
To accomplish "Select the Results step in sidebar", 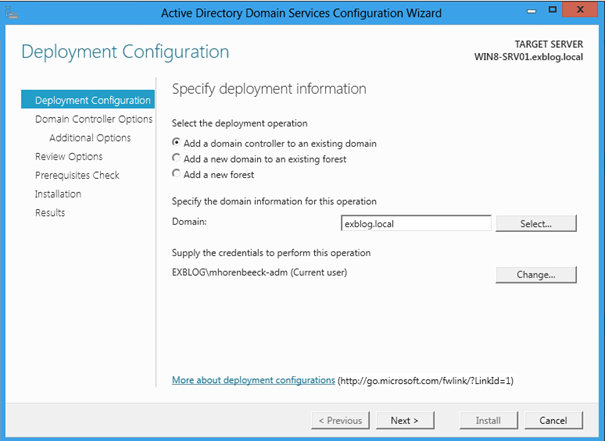I will click(50, 213).
